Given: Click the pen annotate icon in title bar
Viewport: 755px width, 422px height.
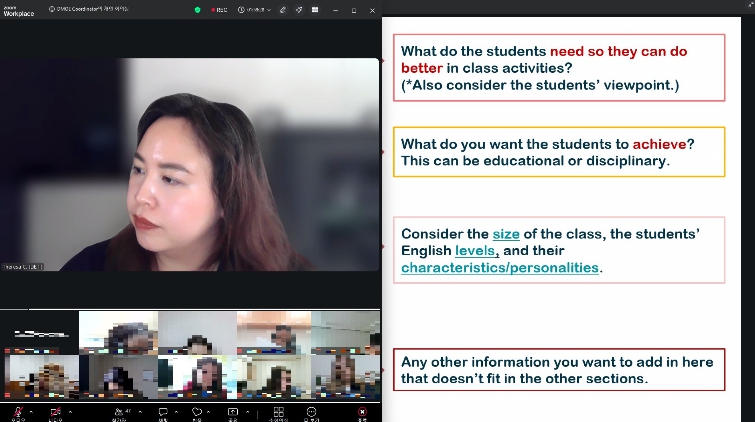Looking at the screenshot, I should [284, 9].
